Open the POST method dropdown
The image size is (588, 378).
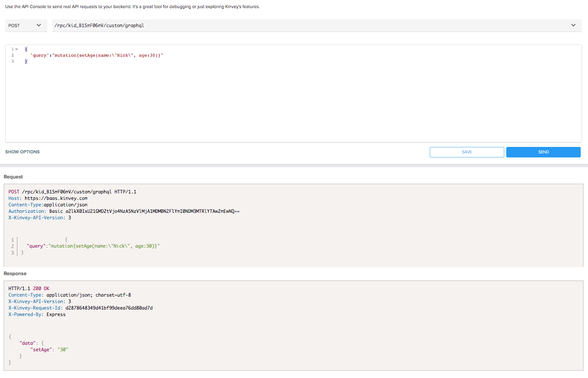25,25
